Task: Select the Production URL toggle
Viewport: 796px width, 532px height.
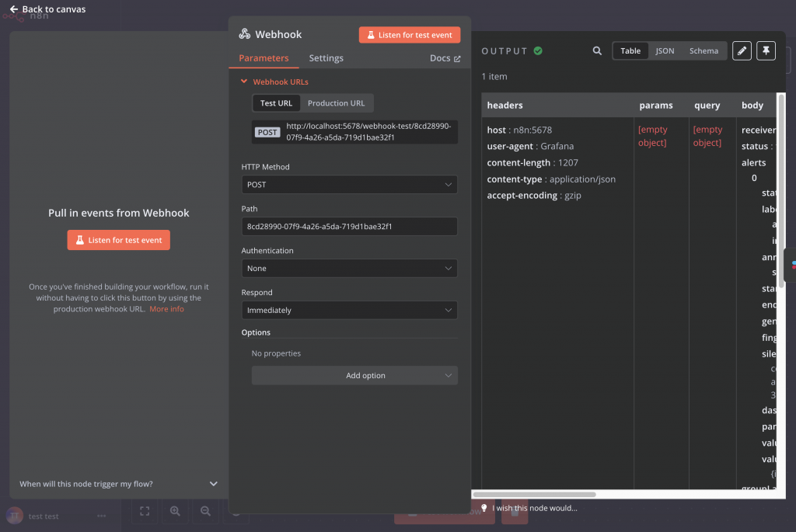Action: 336,103
